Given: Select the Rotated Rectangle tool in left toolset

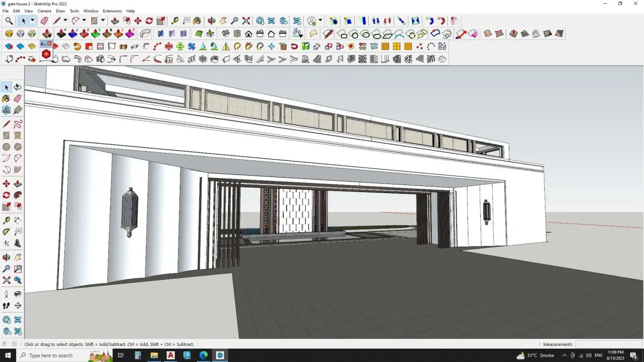Looking at the screenshot, I should (x=18, y=135).
